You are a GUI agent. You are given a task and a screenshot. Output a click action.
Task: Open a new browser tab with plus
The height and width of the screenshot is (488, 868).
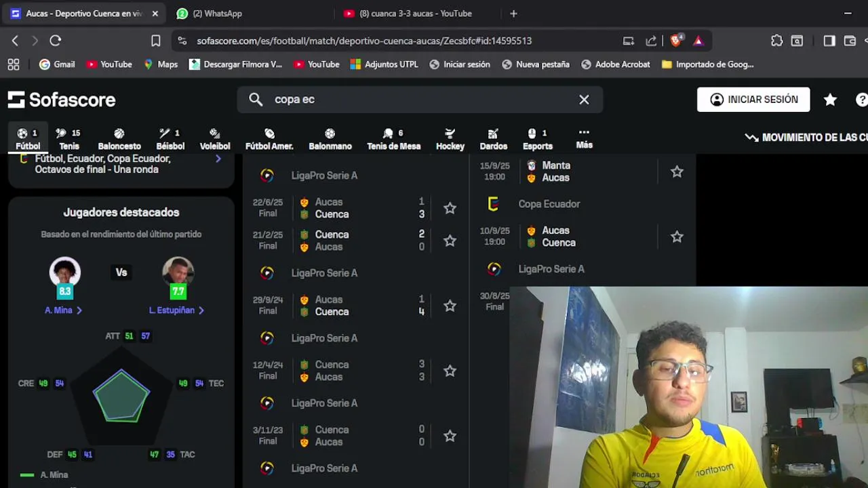(513, 14)
